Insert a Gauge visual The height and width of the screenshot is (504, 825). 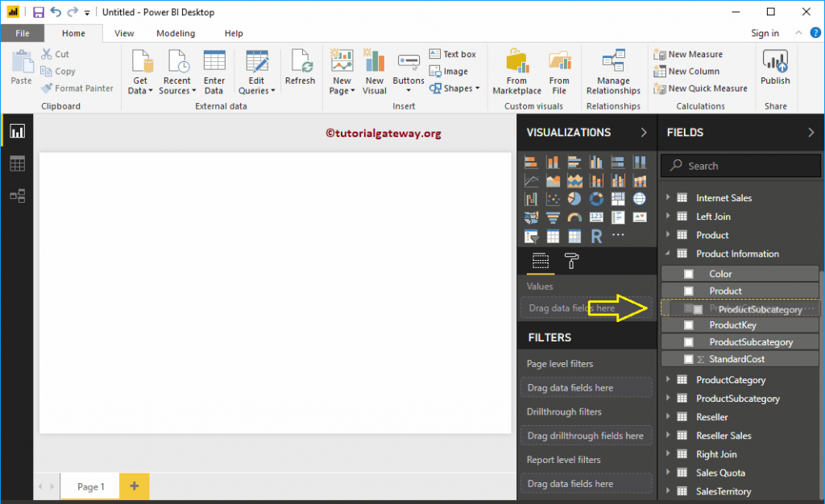click(x=575, y=217)
